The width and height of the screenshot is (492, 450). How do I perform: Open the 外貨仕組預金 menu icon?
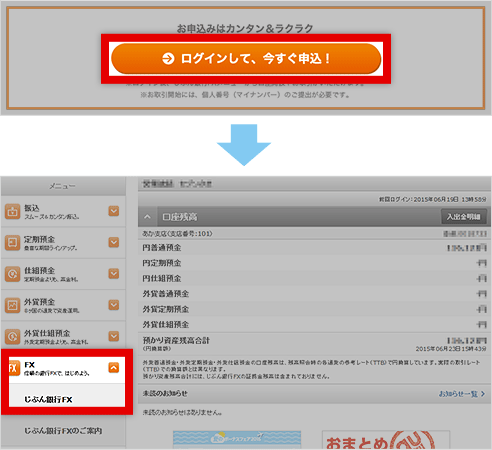pyautogui.click(x=12, y=337)
